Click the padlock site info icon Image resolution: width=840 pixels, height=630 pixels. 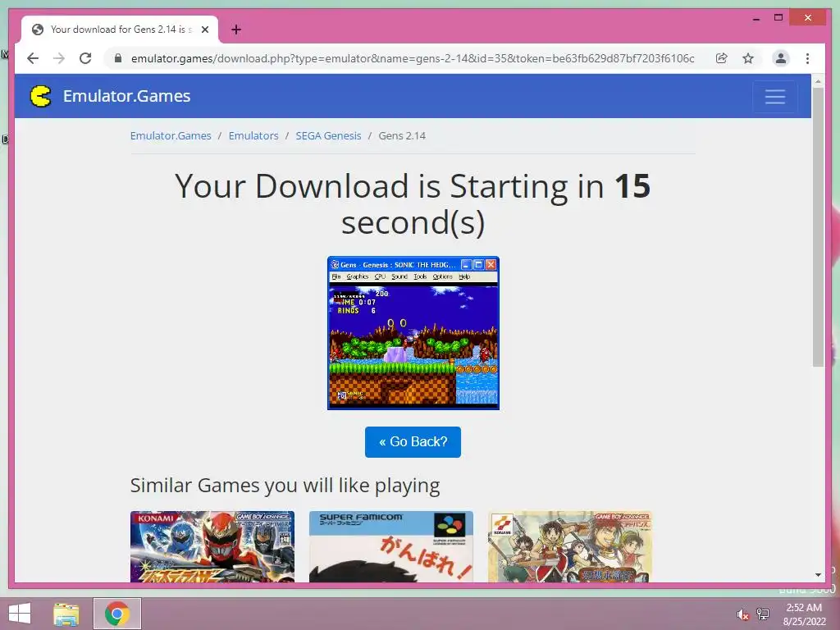[118, 58]
